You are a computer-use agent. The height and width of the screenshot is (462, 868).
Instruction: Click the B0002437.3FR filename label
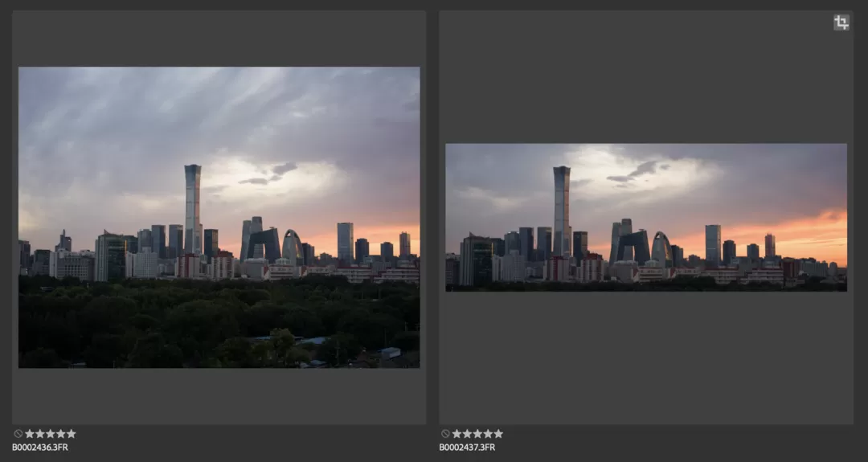(466, 448)
